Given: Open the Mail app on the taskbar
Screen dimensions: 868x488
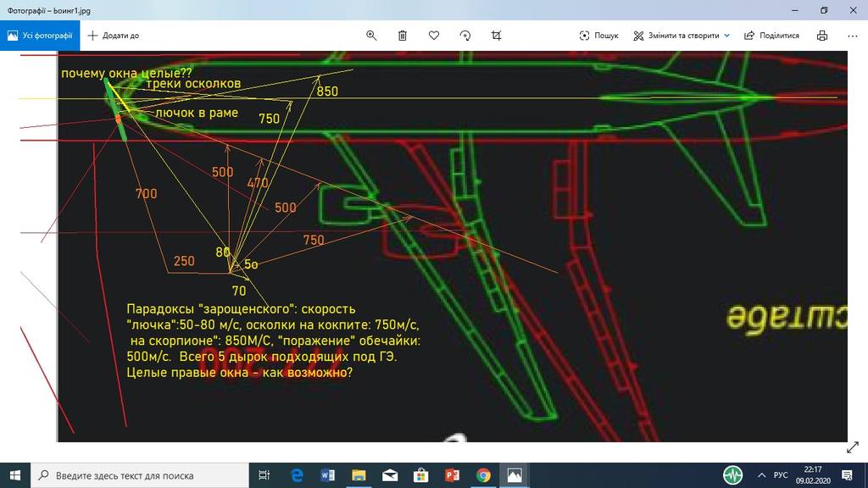Looking at the screenshot, I should point(390,475).
